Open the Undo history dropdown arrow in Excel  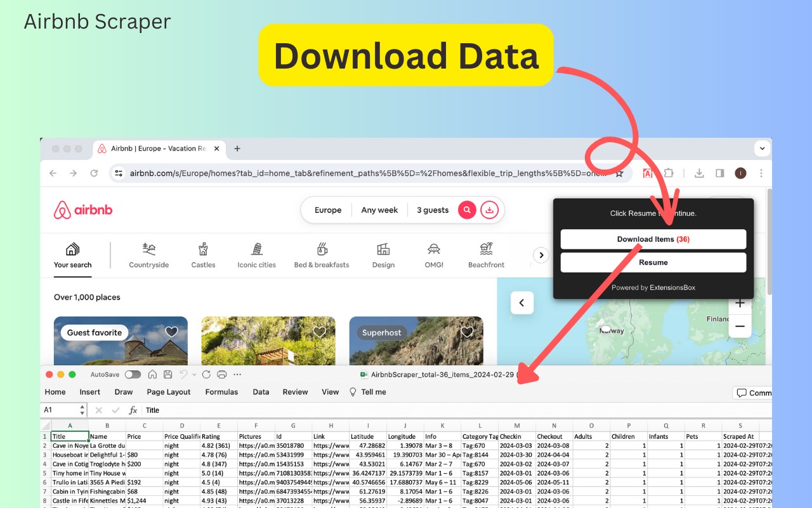pyautogui.click(x=194, y=375)
